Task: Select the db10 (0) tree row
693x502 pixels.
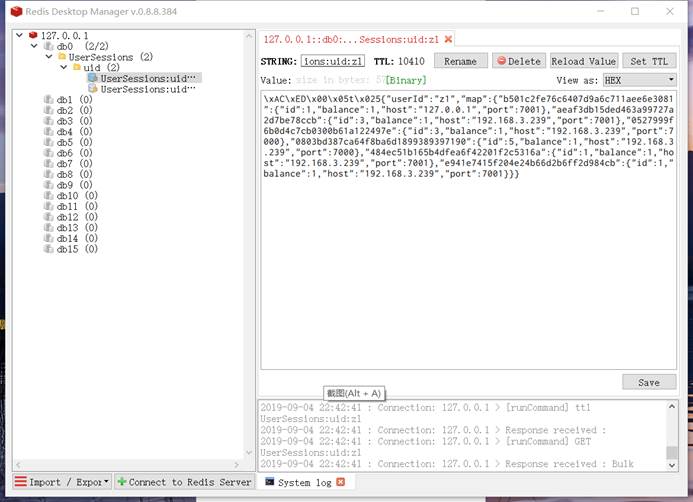Action: 71,195
